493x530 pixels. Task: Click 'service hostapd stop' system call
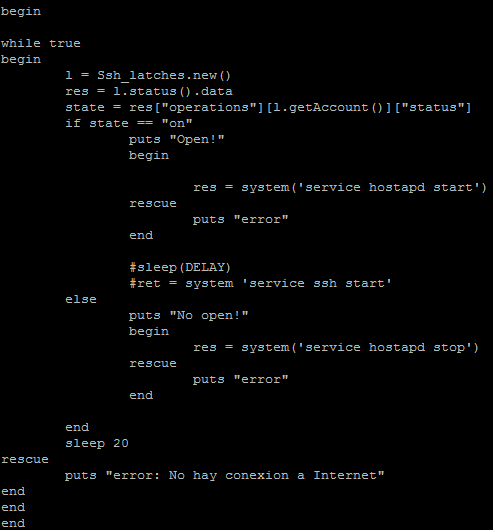336,347
